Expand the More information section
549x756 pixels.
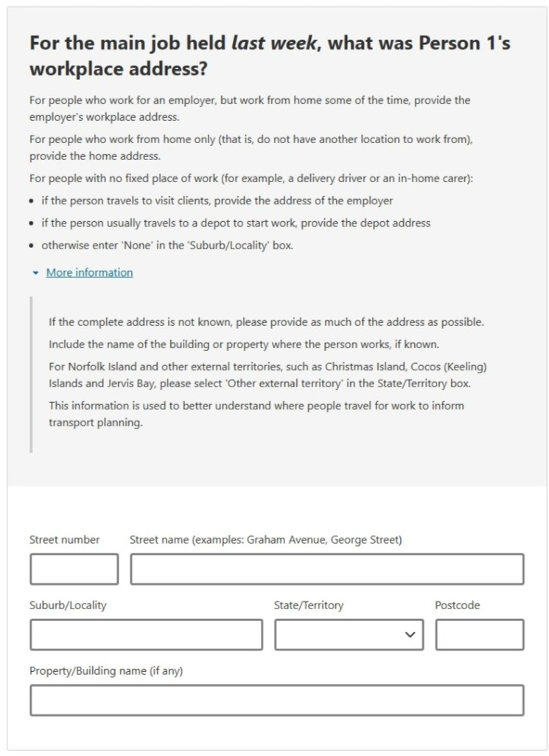point(89,272)
